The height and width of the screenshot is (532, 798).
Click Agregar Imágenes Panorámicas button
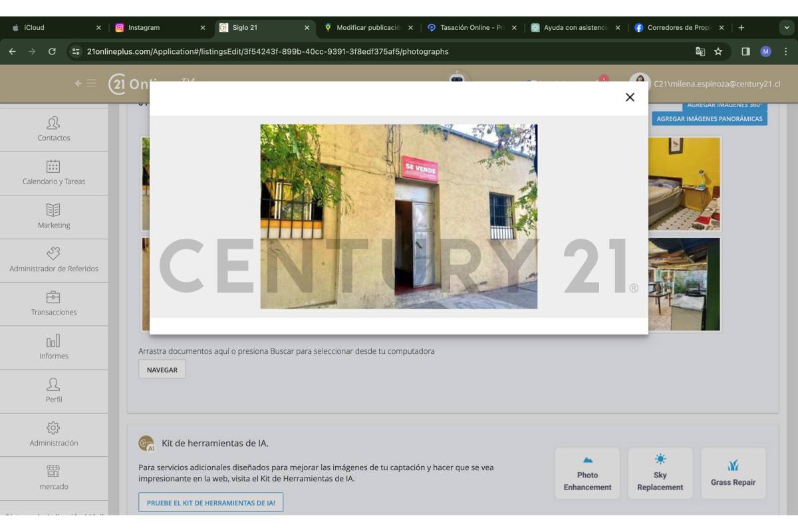709,119
